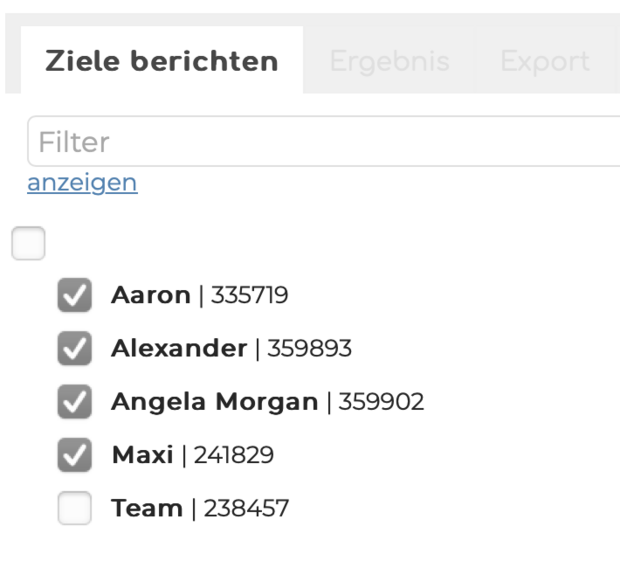
Task: Uncheck the Alexander checkbox
Action: [74, 348]
